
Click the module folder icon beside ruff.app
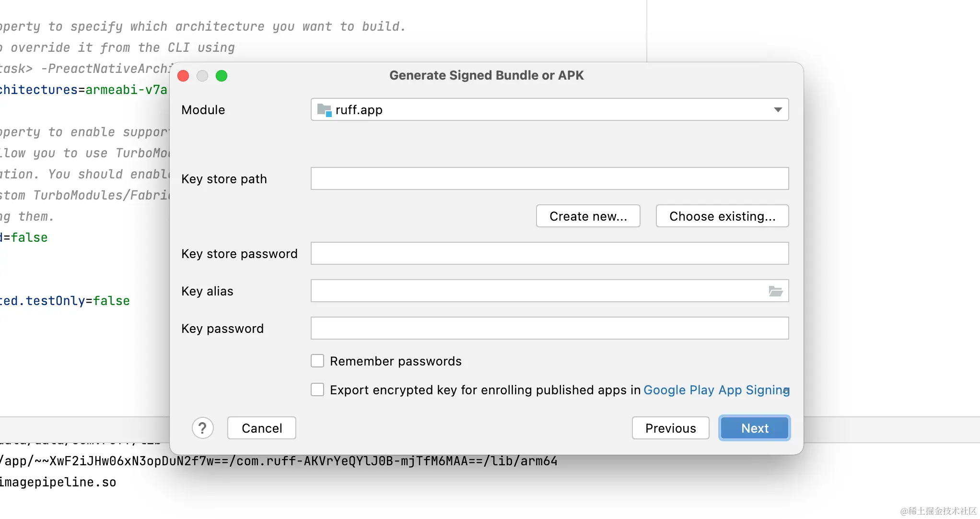tap(325, 110)
